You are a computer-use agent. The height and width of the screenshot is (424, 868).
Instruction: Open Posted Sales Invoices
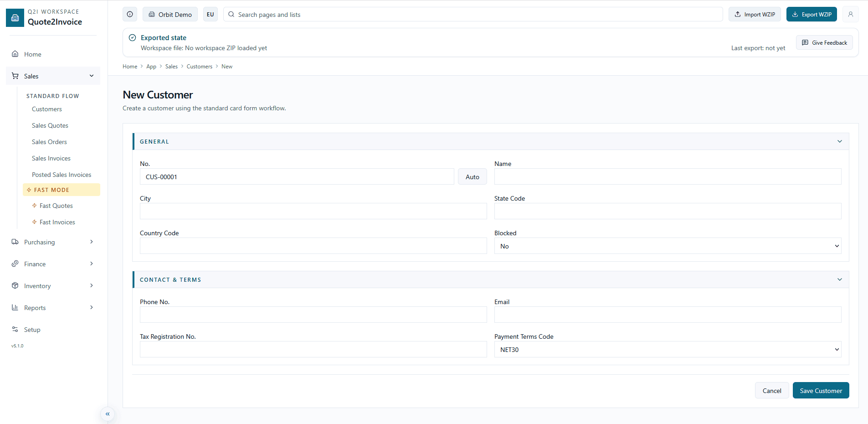click(x=62, y=175)
